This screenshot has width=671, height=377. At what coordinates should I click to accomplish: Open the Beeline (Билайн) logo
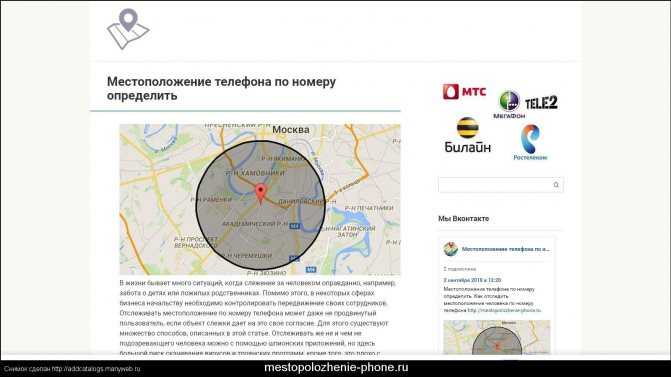(467, 135)
